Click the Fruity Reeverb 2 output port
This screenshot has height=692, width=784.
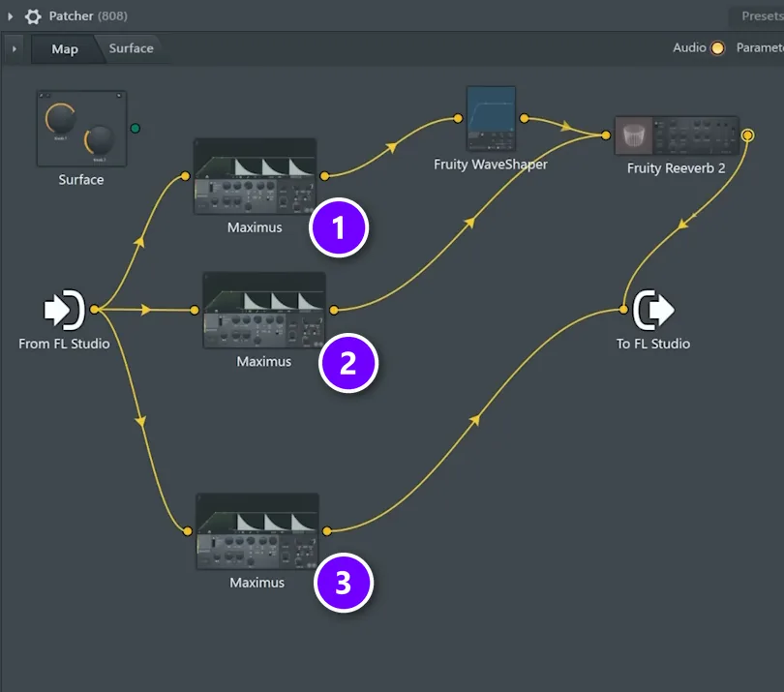coord(747,135)
